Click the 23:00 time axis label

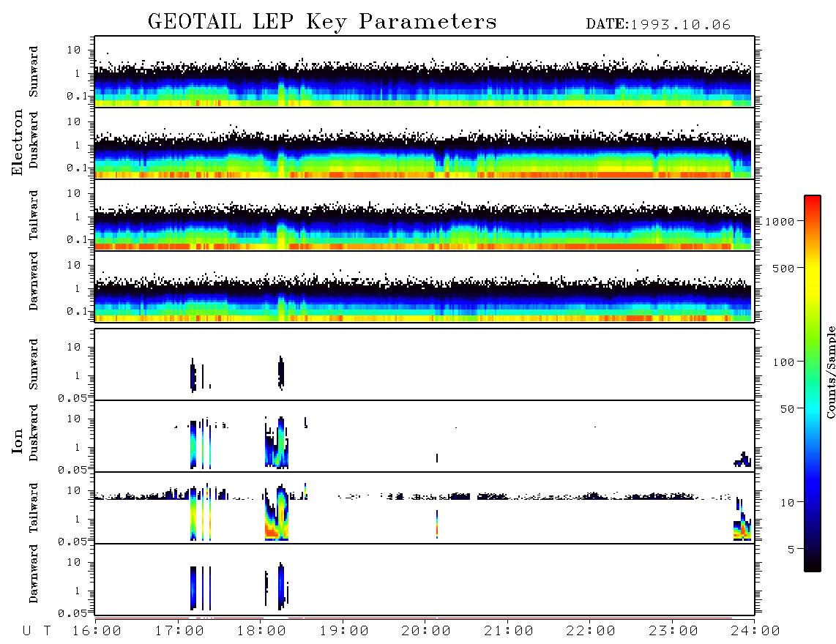[x=673, y=631]
